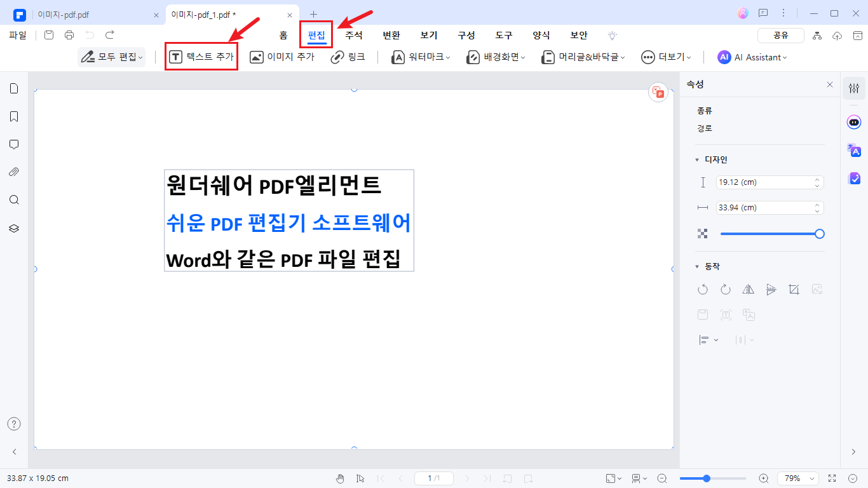Viewport: 868px width, 488px height.
Task: Click the print icon
Action: [x=69, y=35]
